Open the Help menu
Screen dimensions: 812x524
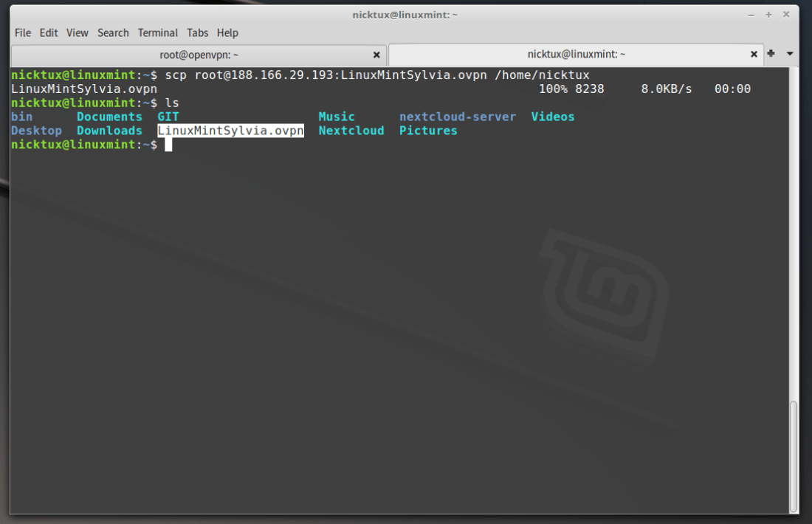227,32
